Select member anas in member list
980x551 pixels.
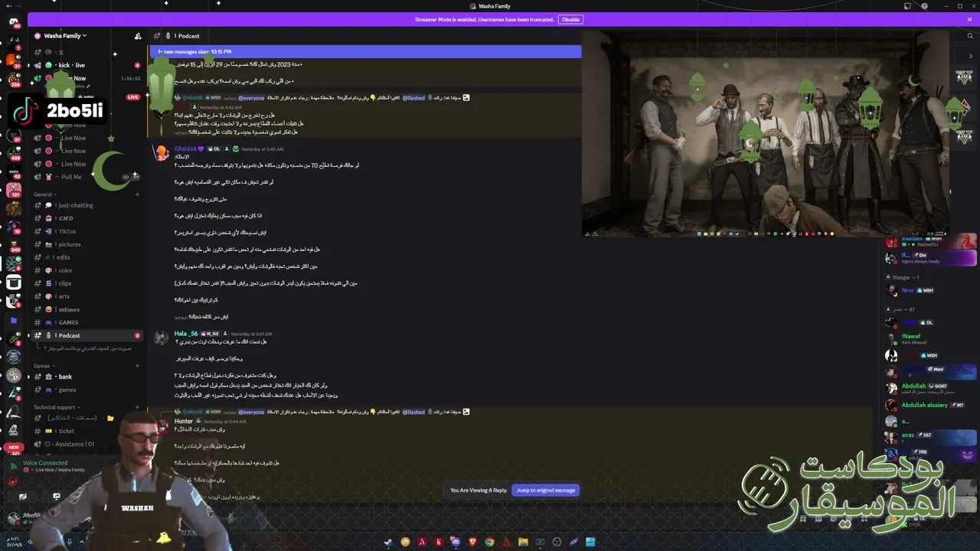coord(929,437)
